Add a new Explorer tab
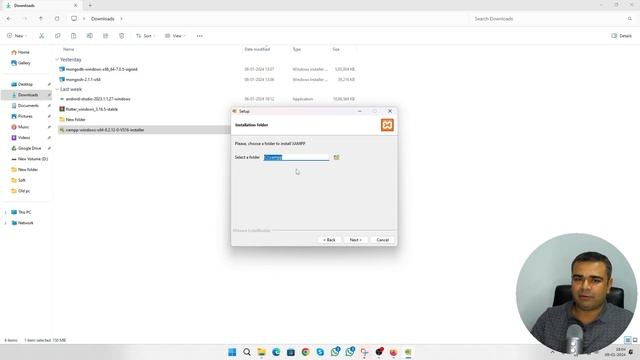Image resolution: width=640 pixels, height=360 pixels. click(90, 5)
